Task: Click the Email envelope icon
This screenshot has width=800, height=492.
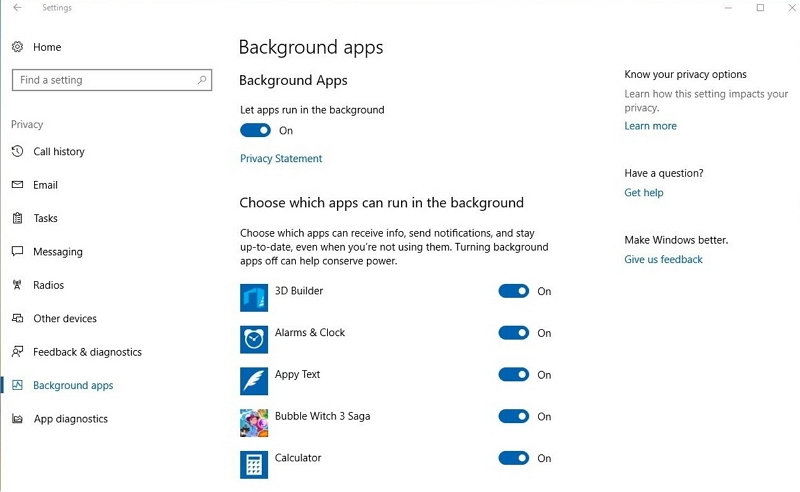Action: pos(17,185)
